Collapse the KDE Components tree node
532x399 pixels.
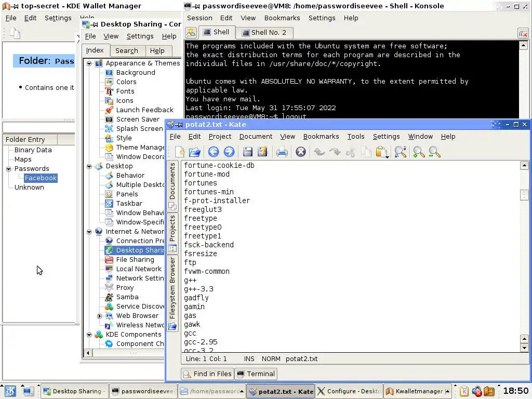(x=89, y=335)
